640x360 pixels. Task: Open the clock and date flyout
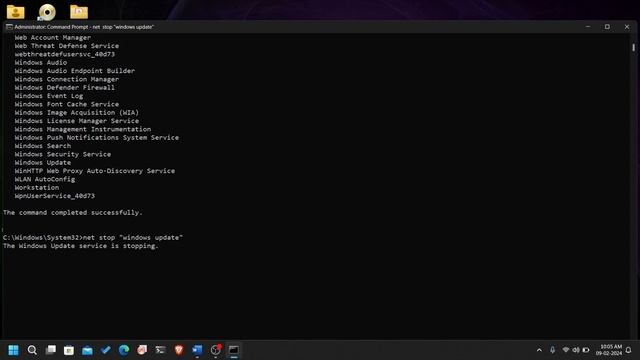(609, 350)
